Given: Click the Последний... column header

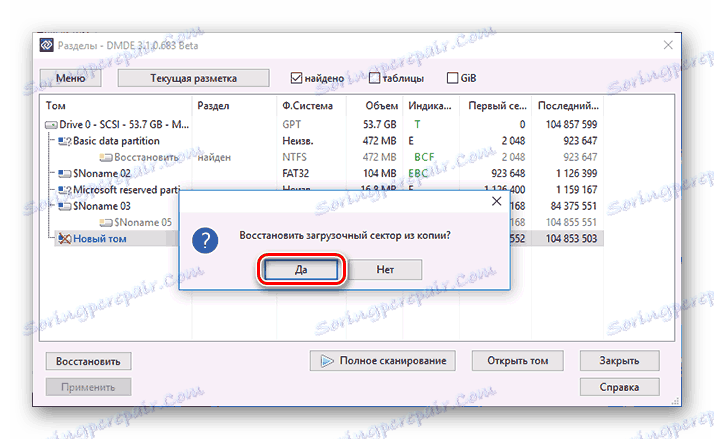Looking at the screenshot, I should [568, 106].
